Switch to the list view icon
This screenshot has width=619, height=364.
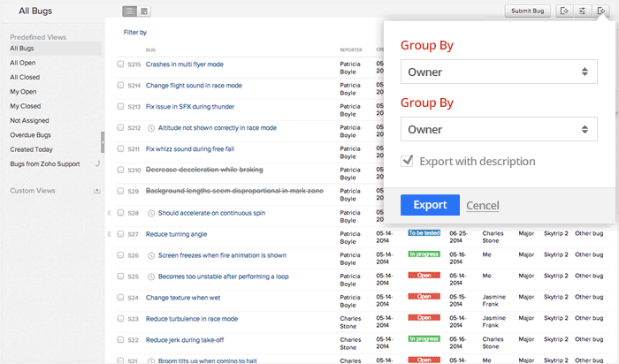tap(130, 11)
